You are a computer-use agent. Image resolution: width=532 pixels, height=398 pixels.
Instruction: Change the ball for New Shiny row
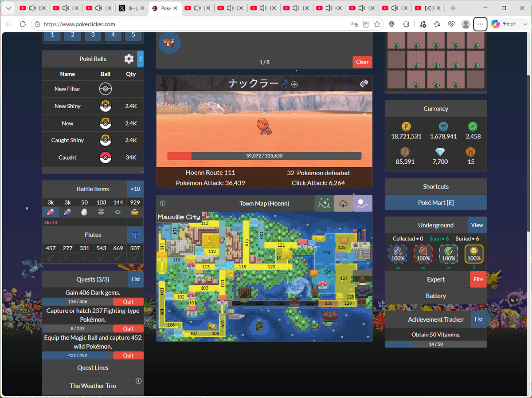tap(105, 106)
